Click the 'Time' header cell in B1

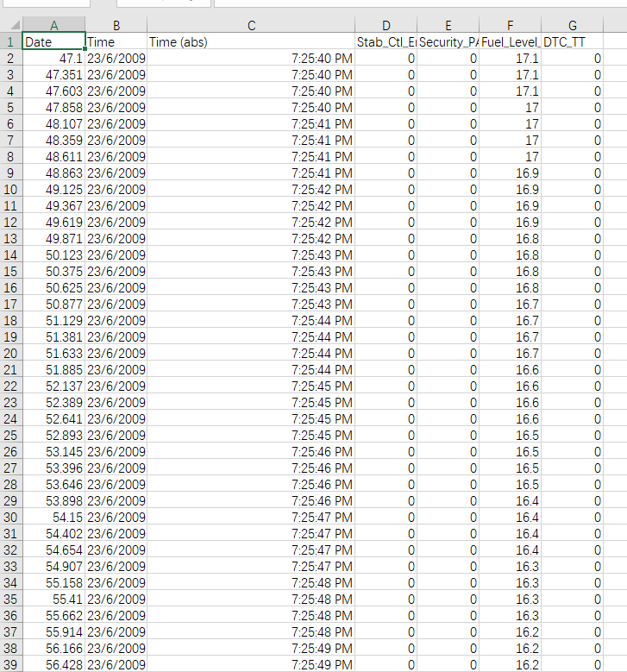click(116, 41)
